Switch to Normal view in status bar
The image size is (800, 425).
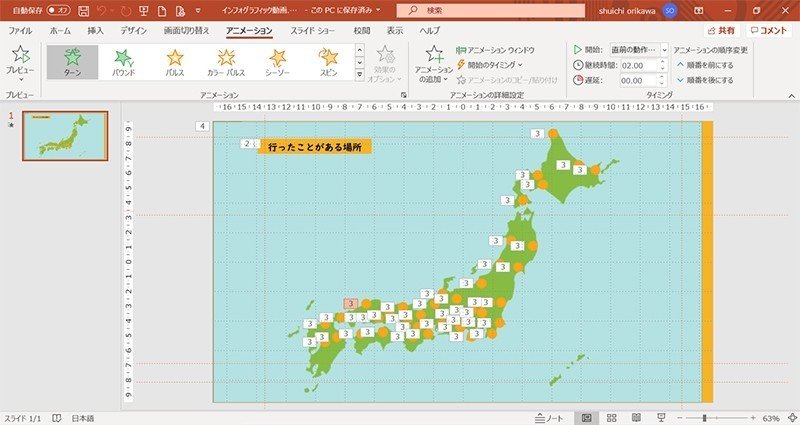click(587, 418)
